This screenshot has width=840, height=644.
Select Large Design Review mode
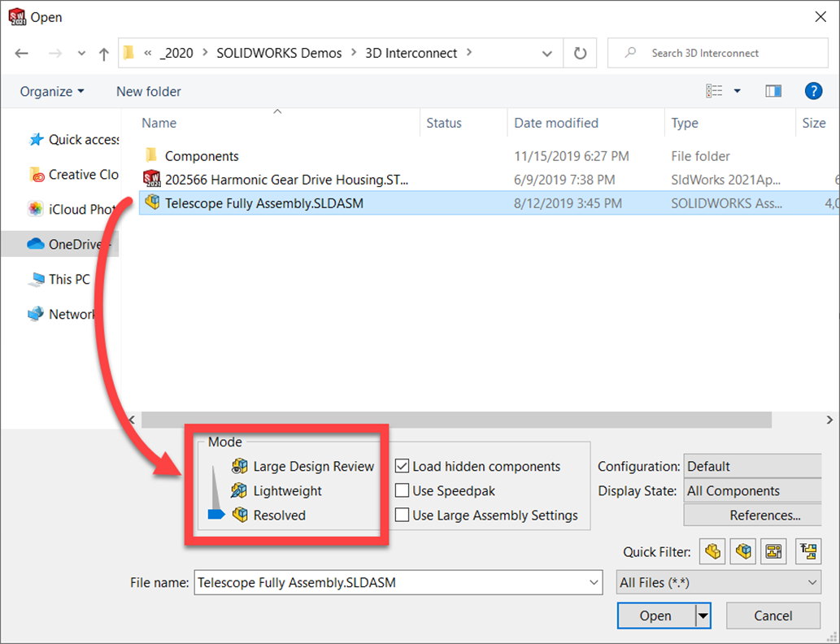click(303, 466)
